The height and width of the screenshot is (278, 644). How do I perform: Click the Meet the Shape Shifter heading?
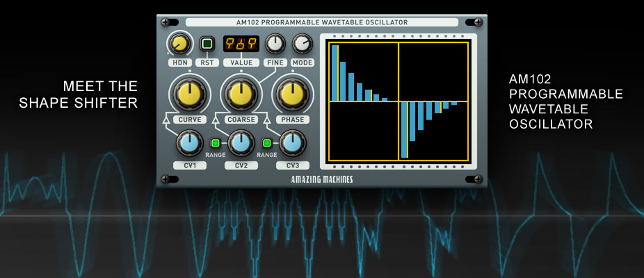tap(79, 95)
